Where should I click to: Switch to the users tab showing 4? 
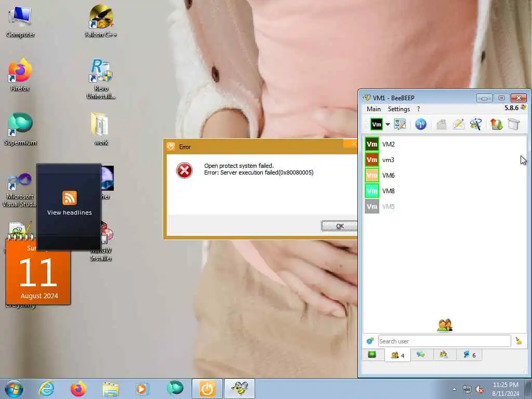(397, 355)
